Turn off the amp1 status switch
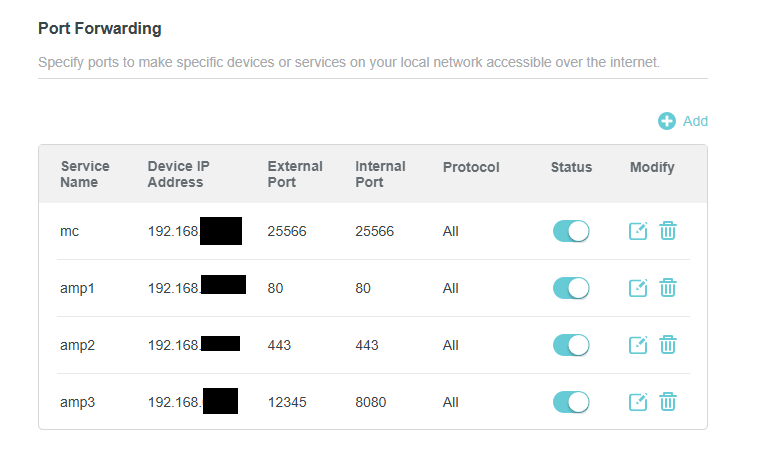759x476 pixels. [571, 288]
